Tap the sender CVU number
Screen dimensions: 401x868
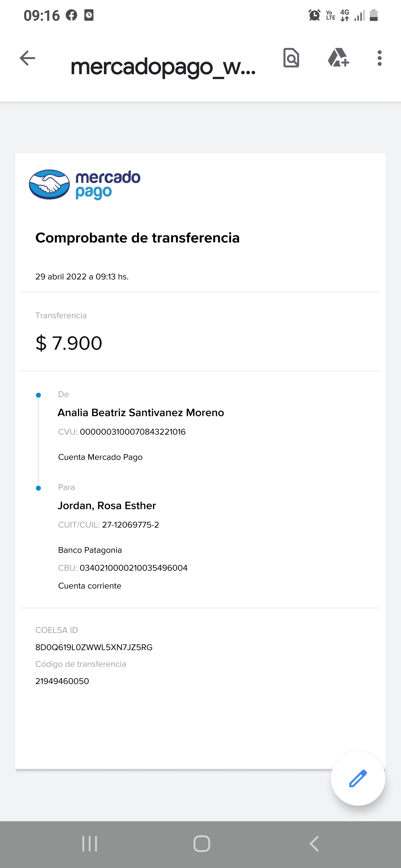pyautogui.click(x=133, y=432)
